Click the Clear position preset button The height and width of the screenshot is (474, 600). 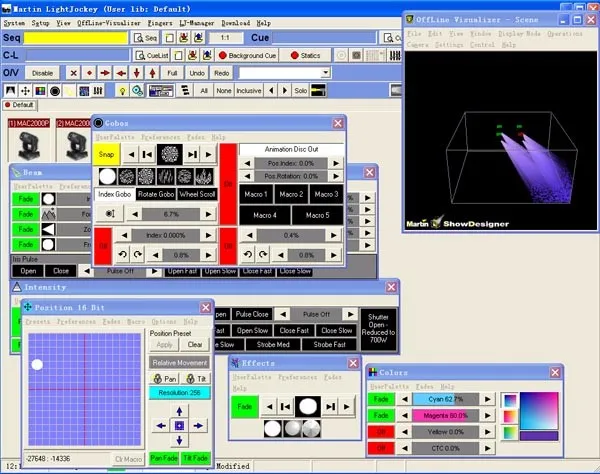[x=195, y=345]
